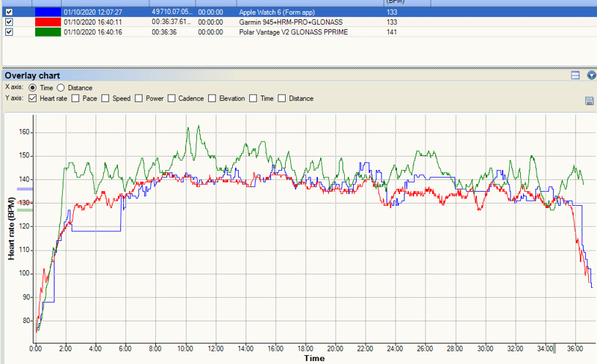Click the Time axis title below the chart
This screenshot has width=597, height=364.
(x=314, y=358)
